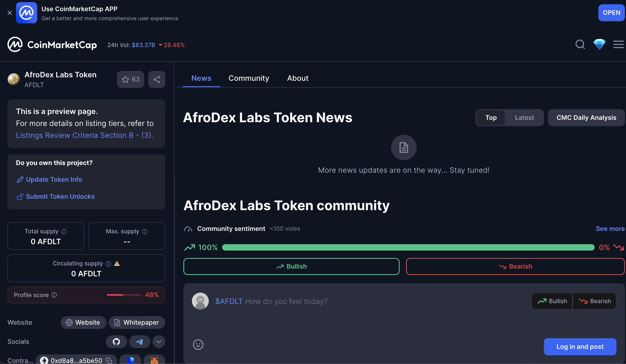
Task: Select Top news filter
Action: (x=491, y=118)
